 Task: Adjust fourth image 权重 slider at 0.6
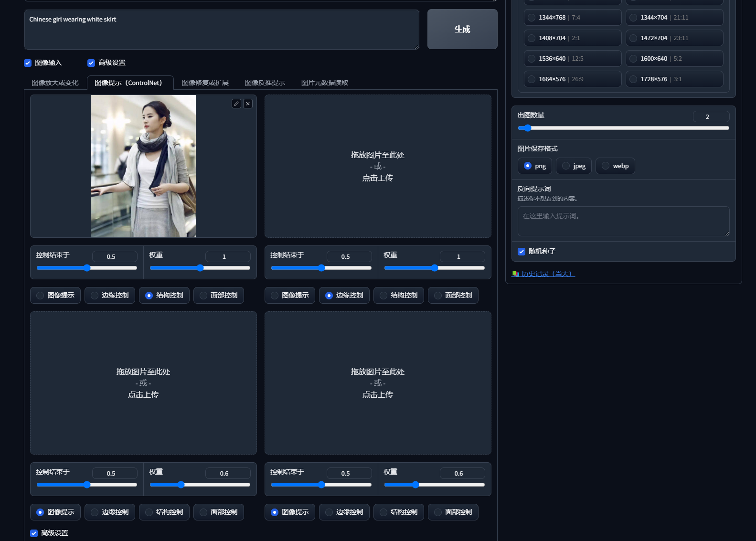(435, 485)
